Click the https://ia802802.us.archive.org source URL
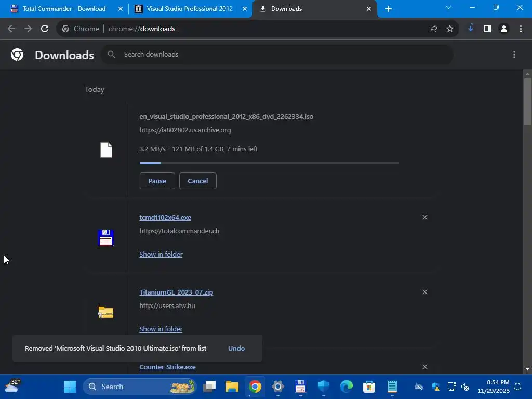This screenshot has height=399, width=532. point(185,130)
